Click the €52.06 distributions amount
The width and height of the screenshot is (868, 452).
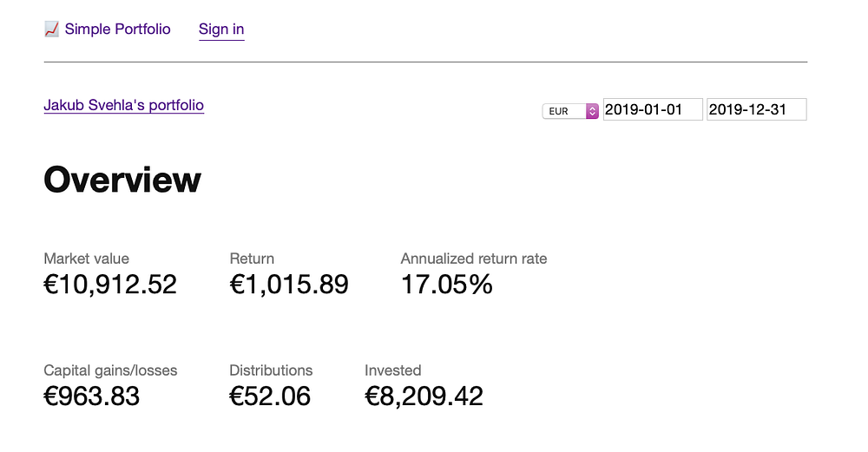click(x=270, y=396)
